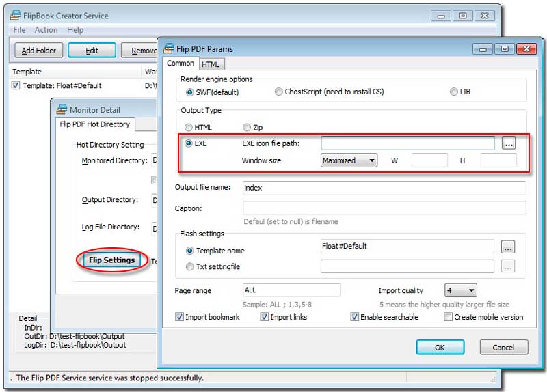Click browse button beside Txt settingfile
This screenshot has height=392, width=547.
tap(508, 266)
